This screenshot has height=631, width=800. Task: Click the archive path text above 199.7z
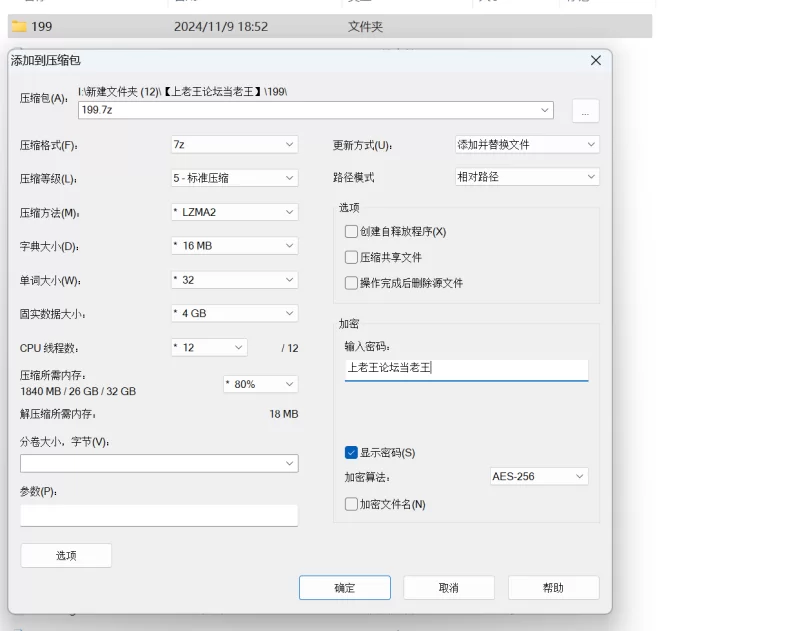tap(183, 92)
